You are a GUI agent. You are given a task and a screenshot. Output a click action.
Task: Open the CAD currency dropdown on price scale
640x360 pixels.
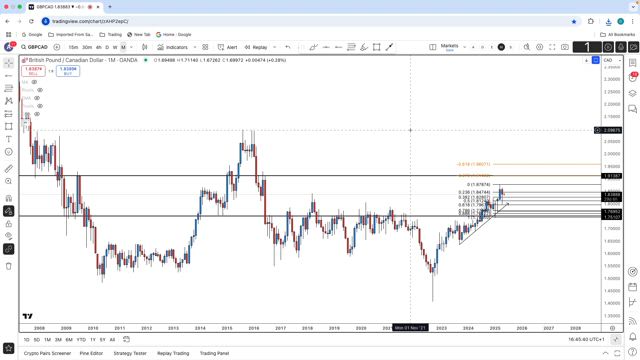click(612, 60)
